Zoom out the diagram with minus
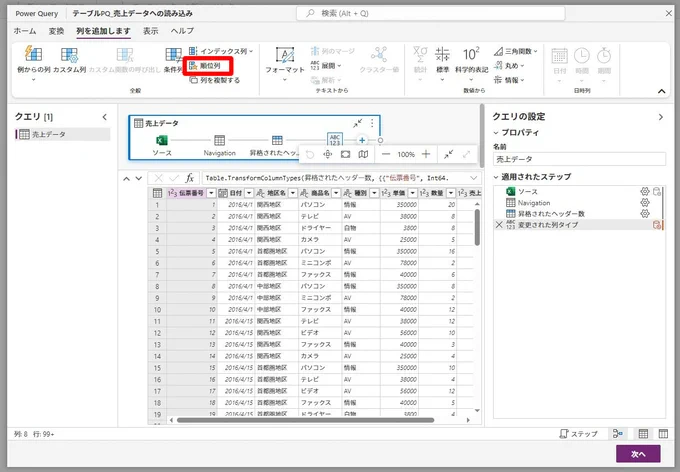This screenshot has height=472, width=680. pos(386,154)
